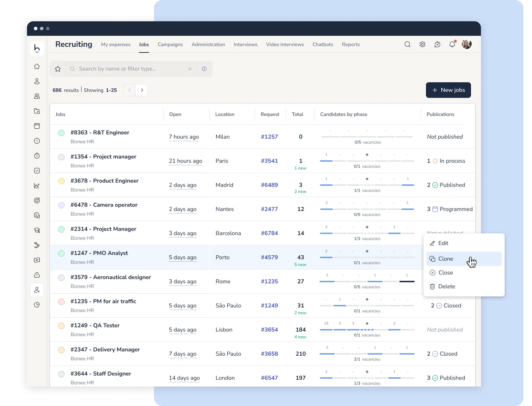Screen dimensions: 532x406
Task: Open job #1247 - PMO Analyst
Action: click(x=99, y=253)
